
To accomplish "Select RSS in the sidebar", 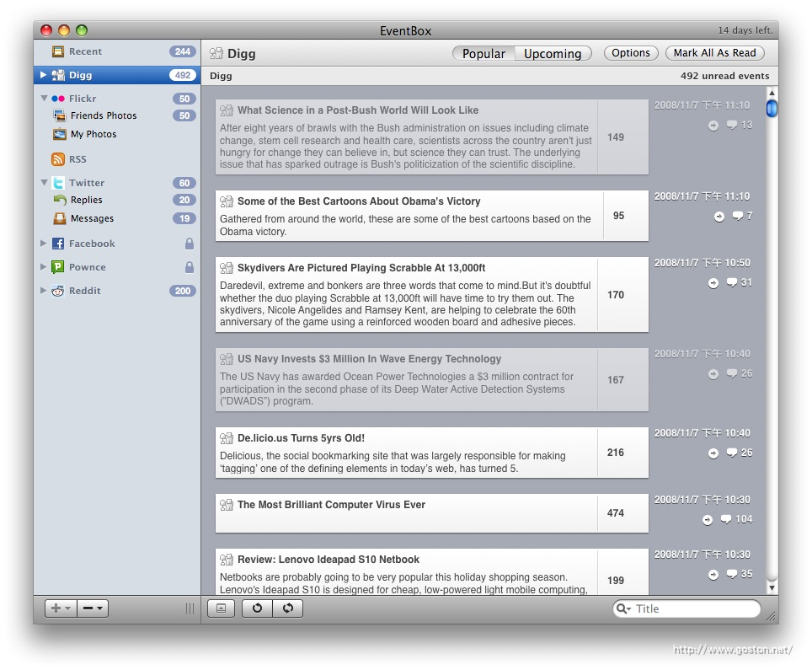I will pyautogui.click(x=117, y=159).
